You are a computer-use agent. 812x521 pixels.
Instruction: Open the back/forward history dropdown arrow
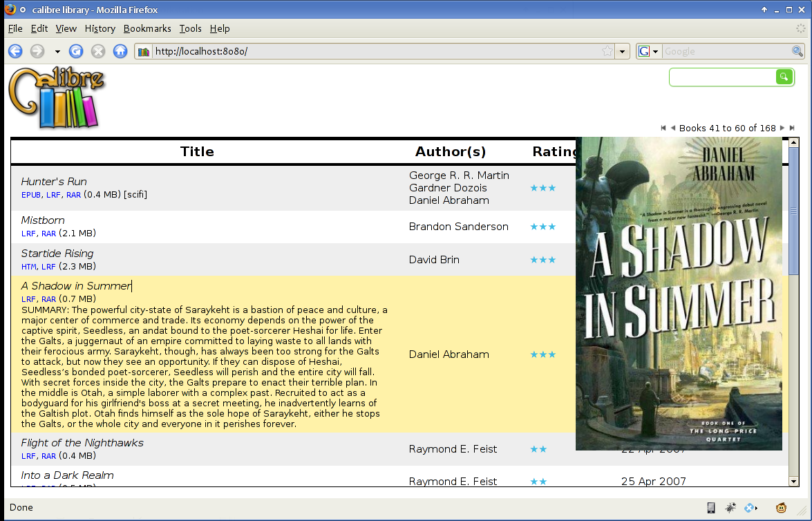(x=57, y=52)
